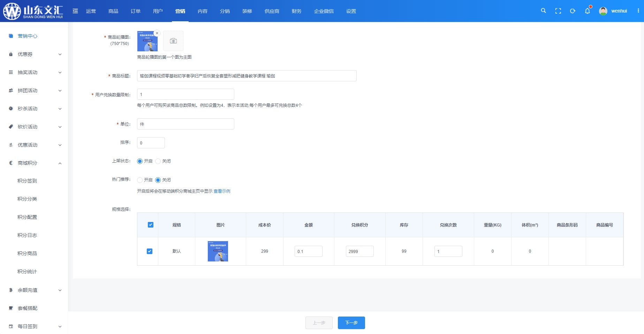644x334 pixels.
Task: Click the 单位 input field
Action: 185,124
